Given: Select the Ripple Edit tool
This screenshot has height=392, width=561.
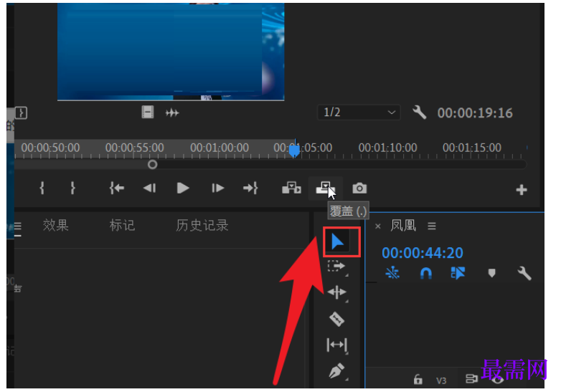Looking at the screenshot, I should click(336, 292).
